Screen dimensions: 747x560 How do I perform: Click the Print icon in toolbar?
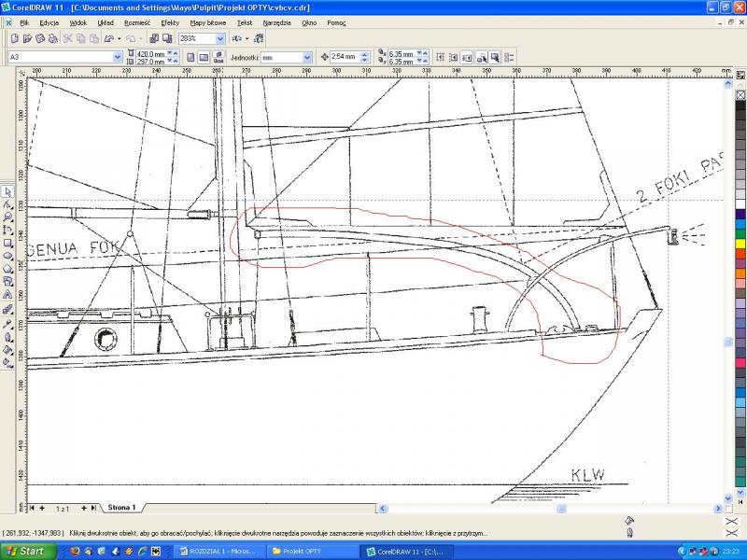[x=53, y=38]
